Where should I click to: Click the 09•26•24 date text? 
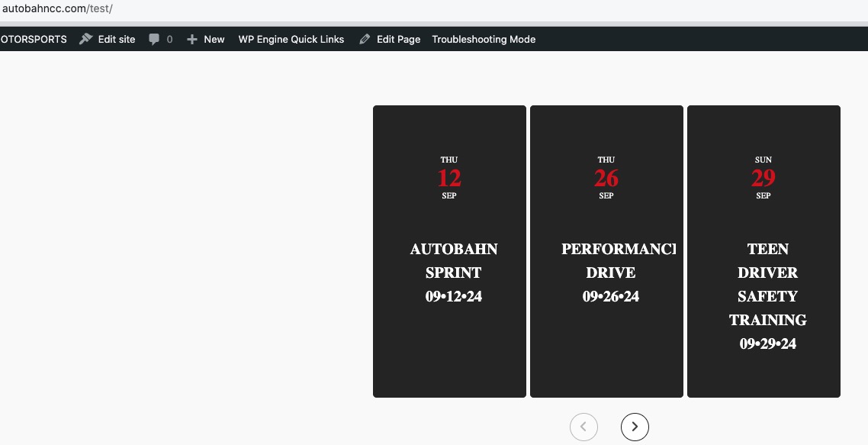click(x=611, y=296)
